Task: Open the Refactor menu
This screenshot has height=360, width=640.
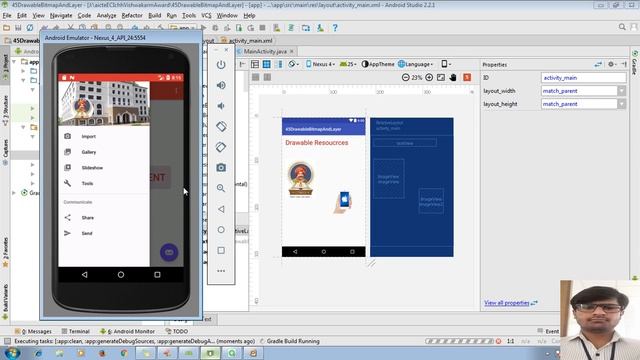Action: click(x=132, y=16)
